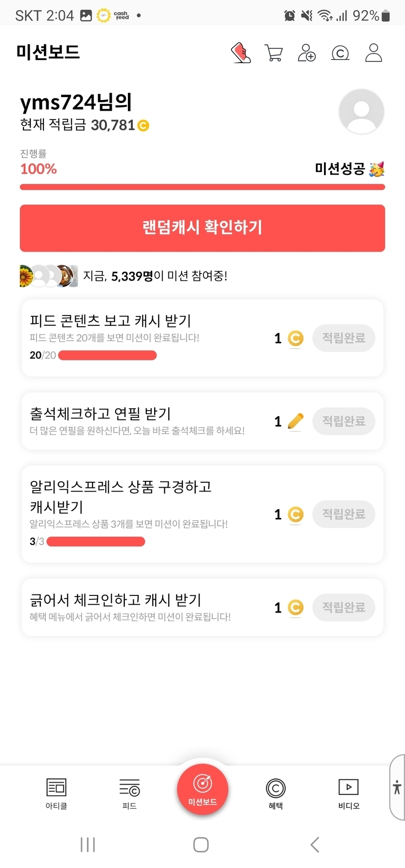Viewport: 405px width, 868px height.
Task: Open the cash coin icon in header
Action: (340, 53)
